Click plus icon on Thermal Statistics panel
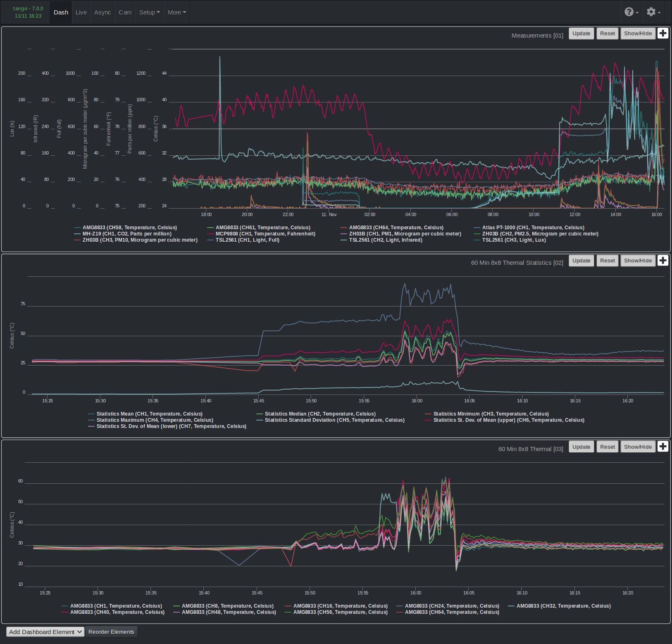 (x=663, y=260)
